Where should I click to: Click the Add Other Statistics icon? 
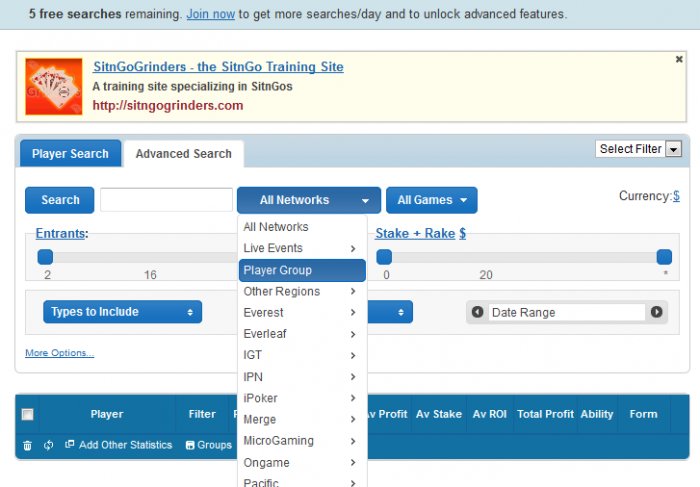tap(70, 445)
